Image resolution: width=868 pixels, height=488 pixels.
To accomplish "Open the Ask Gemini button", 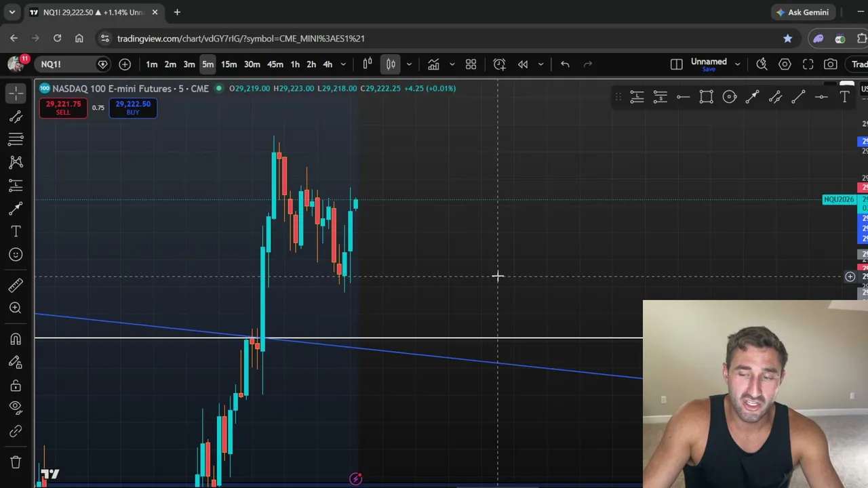I will (x=803, y=12).
